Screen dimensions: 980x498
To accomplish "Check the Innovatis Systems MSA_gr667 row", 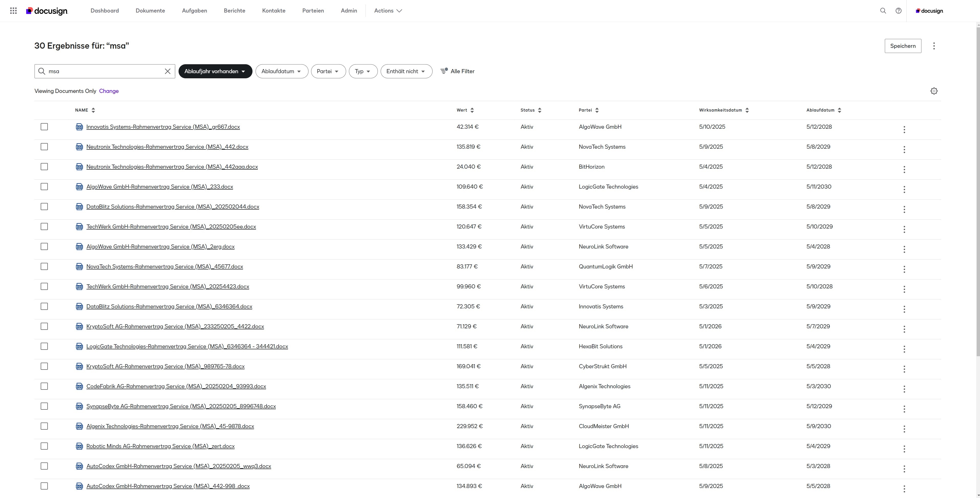I will tap(44, 127).
